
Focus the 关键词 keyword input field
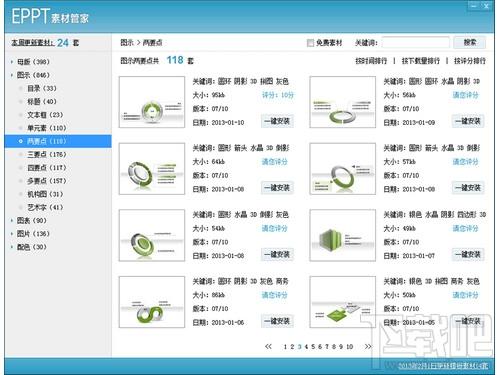416,43
